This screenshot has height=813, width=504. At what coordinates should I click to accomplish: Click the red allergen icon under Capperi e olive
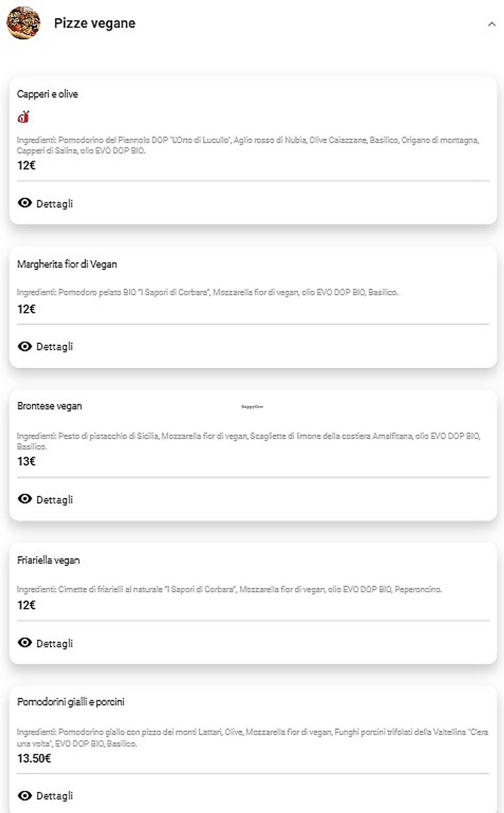24,117
